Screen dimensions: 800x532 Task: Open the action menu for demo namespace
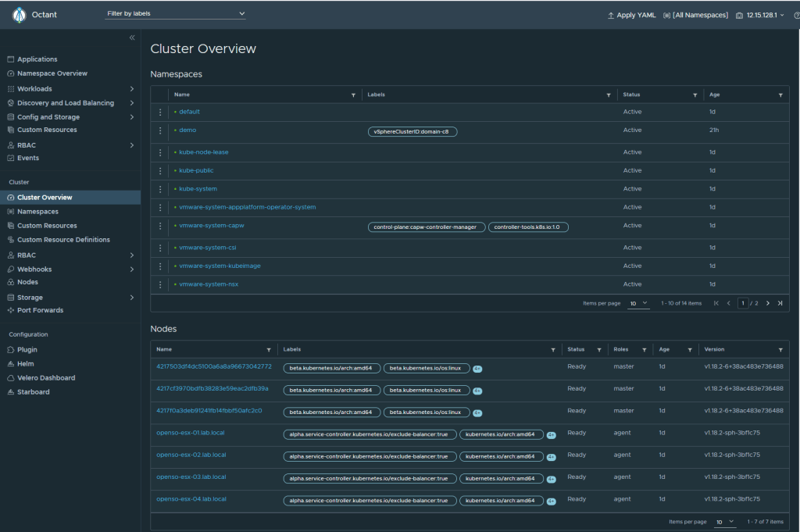pyautogui.click(x=160, y=130)
